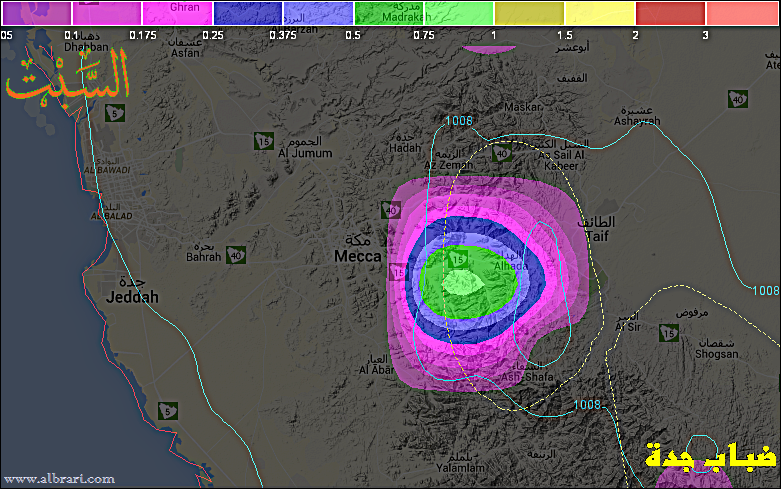Click the Al Abar place label

pyautogui.click(x=377, y=370)
